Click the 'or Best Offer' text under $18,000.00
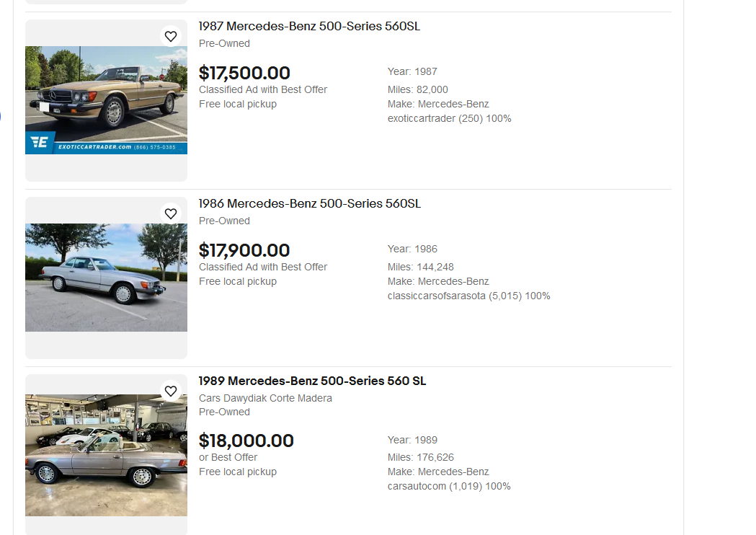Screen dimensions: 756x535 pos(228,457)
